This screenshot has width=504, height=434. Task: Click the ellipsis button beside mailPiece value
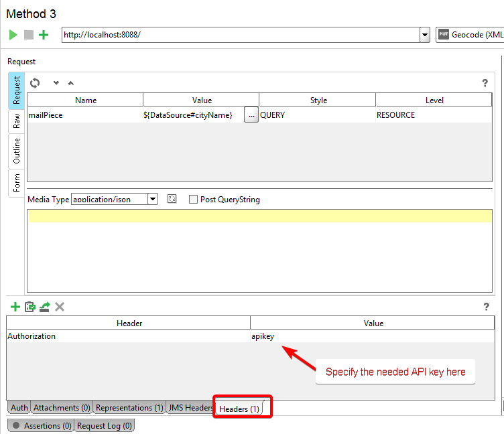pos(251,115)
